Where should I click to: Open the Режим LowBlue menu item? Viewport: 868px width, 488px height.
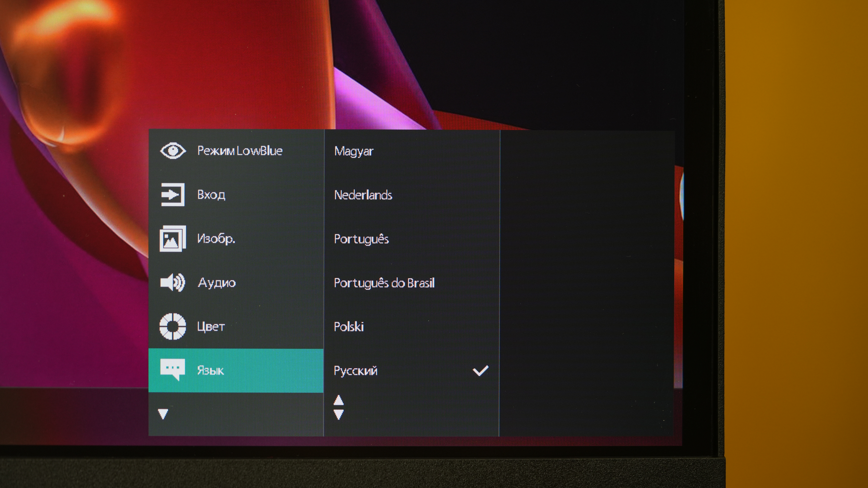(x=240, y=151)
